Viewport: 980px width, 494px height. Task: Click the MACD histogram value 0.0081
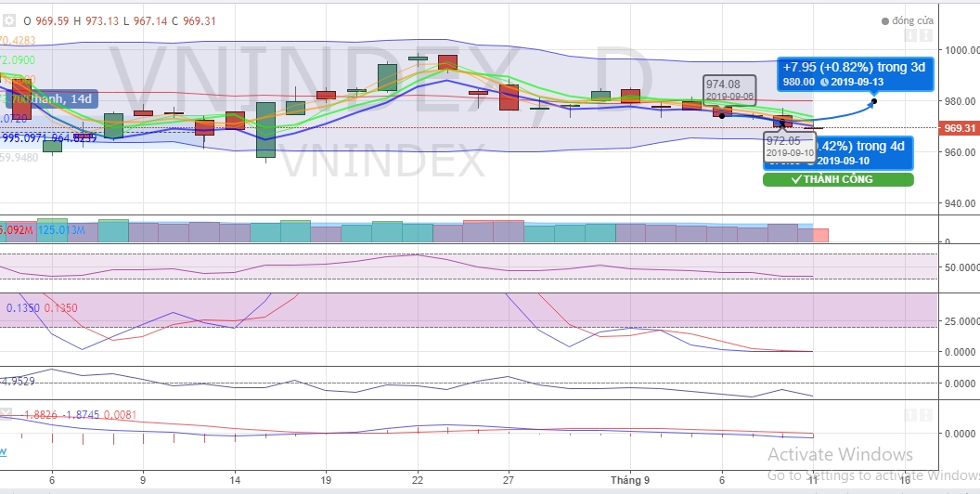pos(120,414)
